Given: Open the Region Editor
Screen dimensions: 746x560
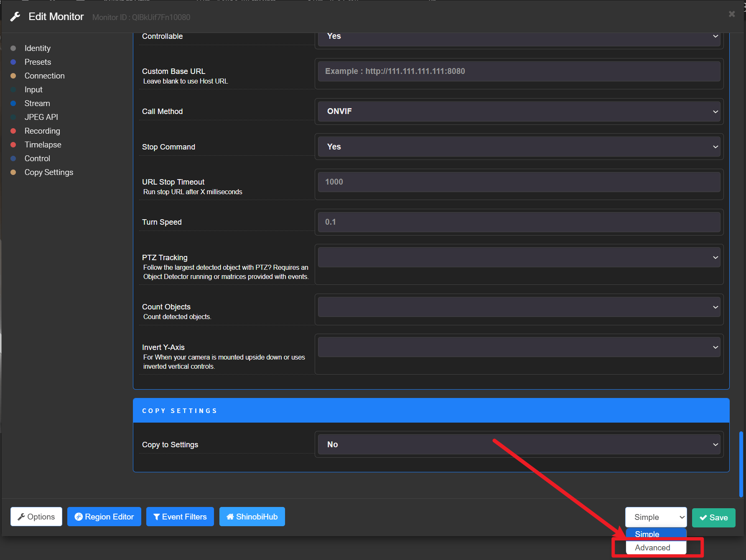Looking at the screenshot, I should point(104,517).
